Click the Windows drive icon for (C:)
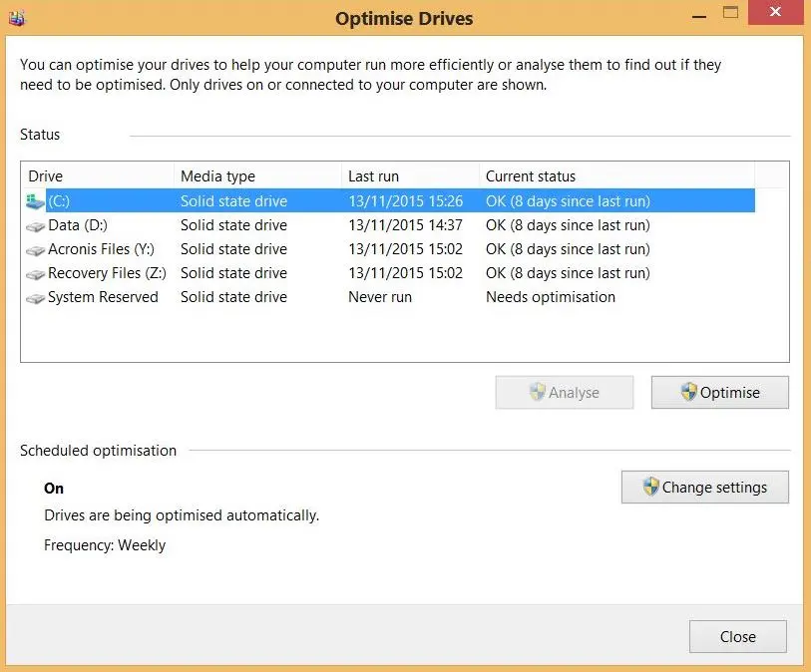 click(x=35, y=201)
